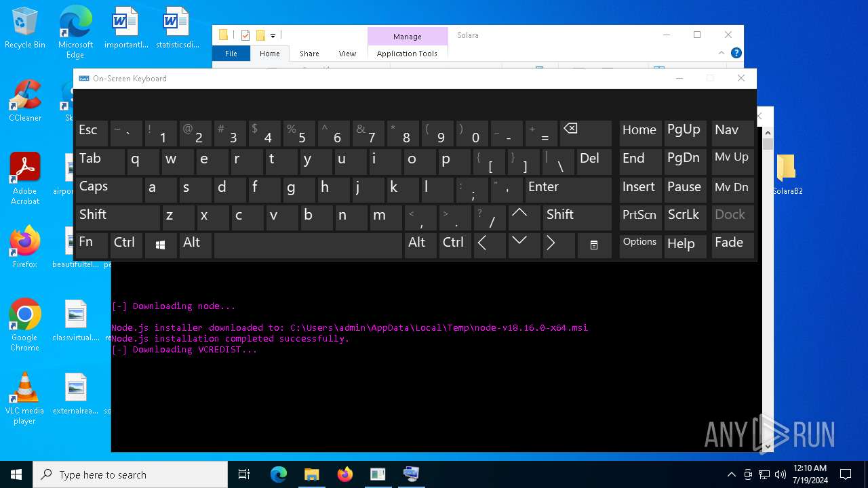Click the Del key

[x=594, y=162]
